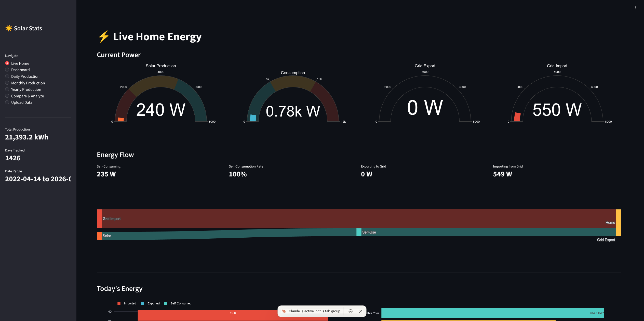Open the comment bubble in the Claude pill
This screenshot has width=644, height=321.
point(350,311)
